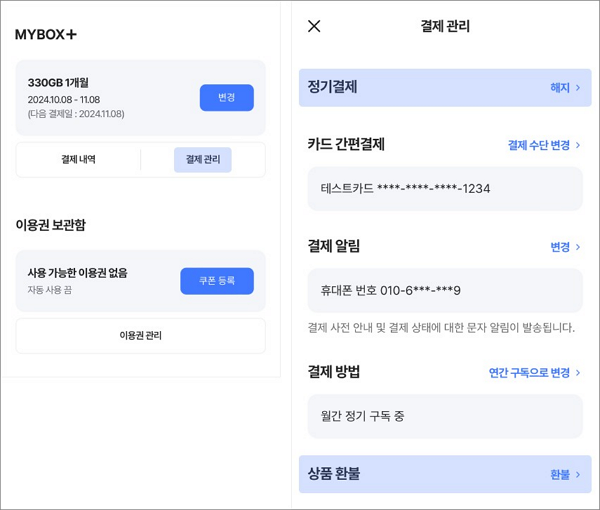Close the 결제 관리 panel with X icon

point(314,26)
